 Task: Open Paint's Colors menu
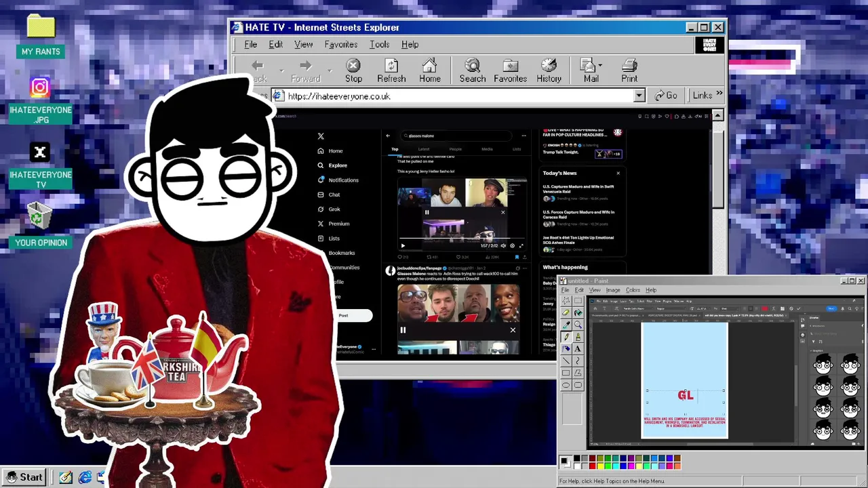633,290
